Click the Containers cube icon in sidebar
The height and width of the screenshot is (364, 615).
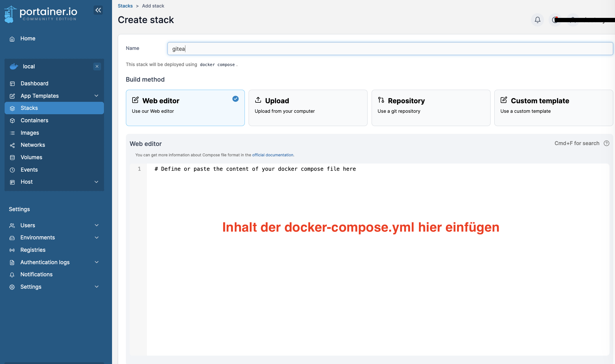pyautogui.click(x=12, y=121)
